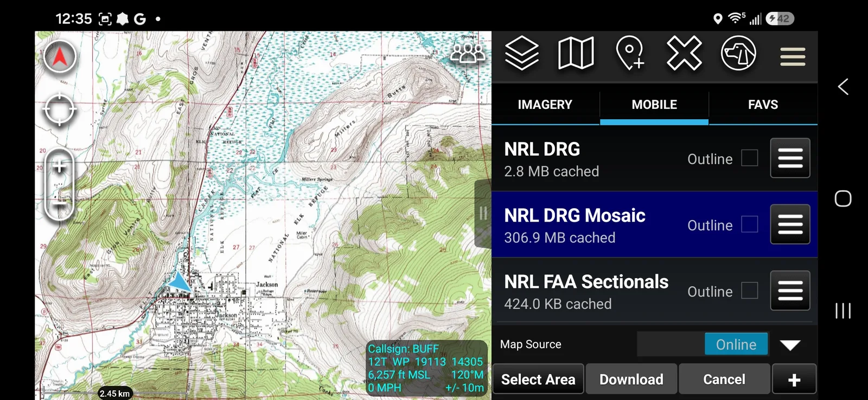Viewport: 868px width, 400px height.
Task: Tap the location pin status icon
Action: [718, 19]
